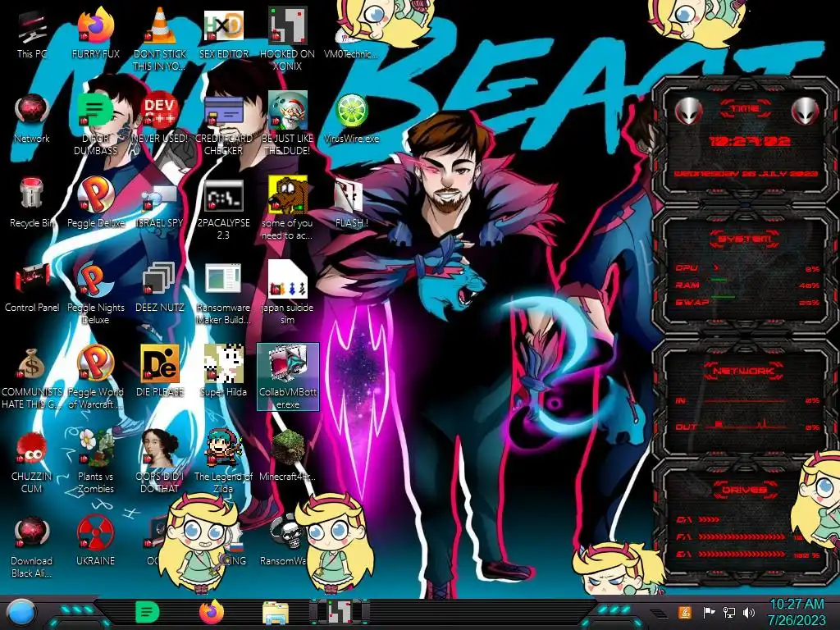Open The Legend of Zilda shortcut
Viewport: 840px width, 630px height.
pos(223,462)
